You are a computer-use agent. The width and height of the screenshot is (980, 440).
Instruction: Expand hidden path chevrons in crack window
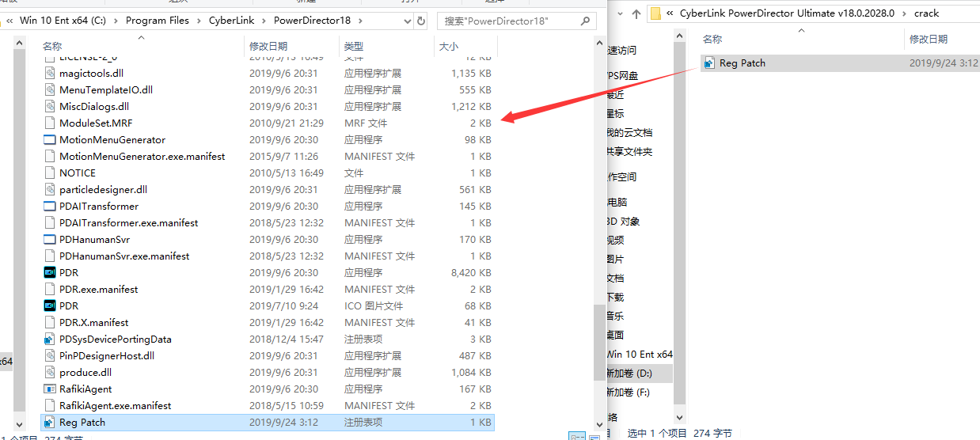click(x=670, y=13)
